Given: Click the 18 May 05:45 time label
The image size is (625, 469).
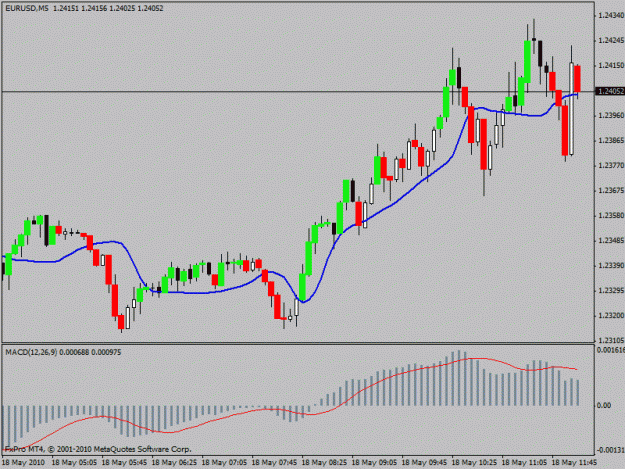Looking at the screenshot, I should [x=124, y=463].
